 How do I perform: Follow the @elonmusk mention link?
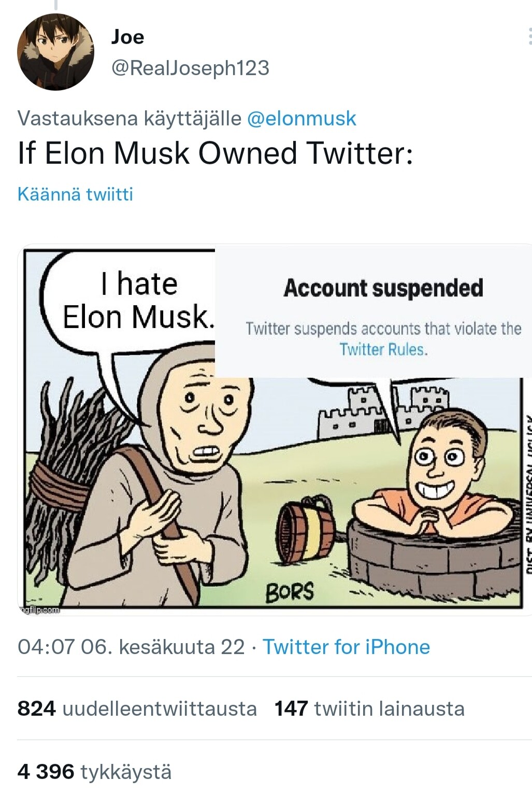point(302,119)
